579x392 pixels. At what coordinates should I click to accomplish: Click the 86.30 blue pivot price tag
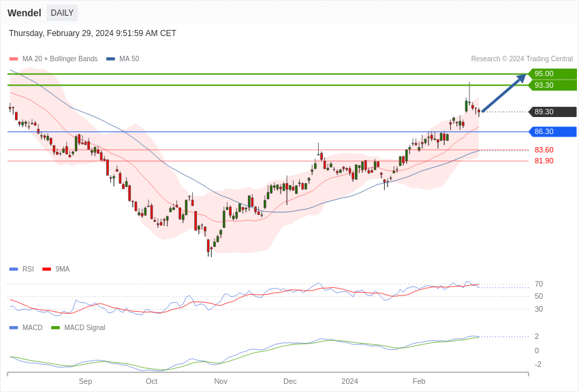point(552,131)
